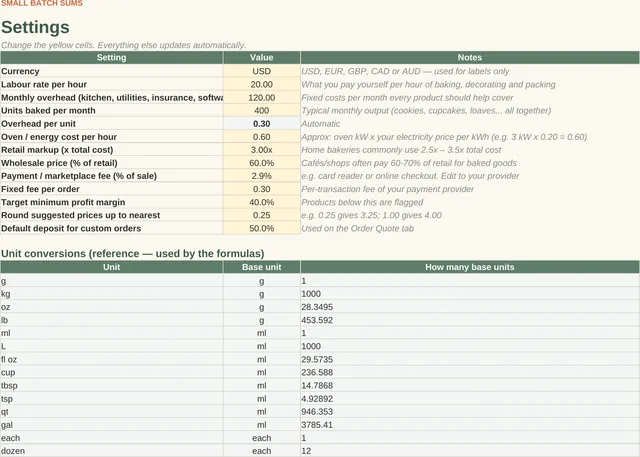Select the 'Monthly overhead' label cell
The height and width of the screenshot is (457, 640).
point(111,97)
